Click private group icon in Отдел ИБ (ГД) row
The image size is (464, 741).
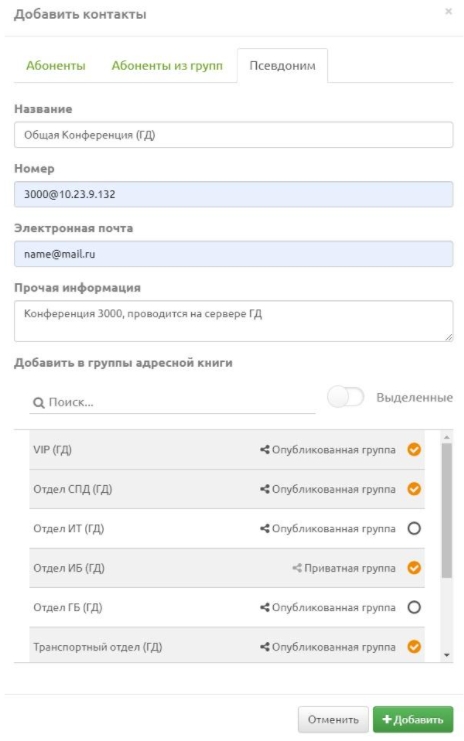[297, 568]
